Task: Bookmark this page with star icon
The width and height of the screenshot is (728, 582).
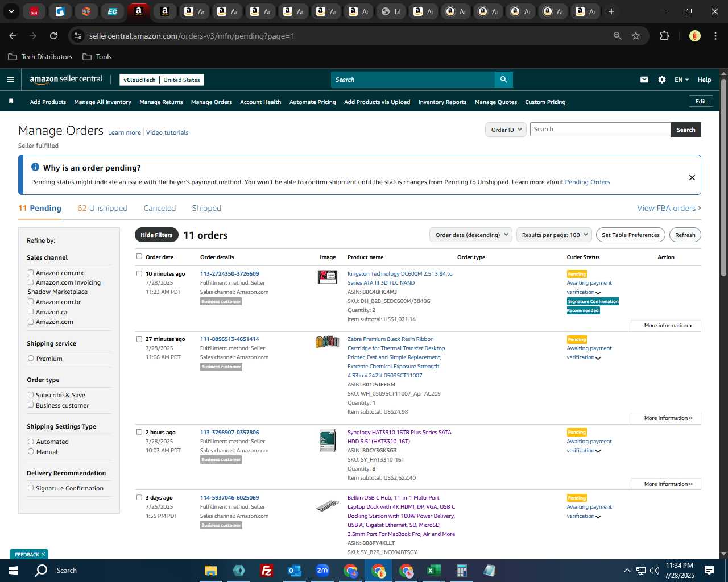Action: (x=636, y=36)
